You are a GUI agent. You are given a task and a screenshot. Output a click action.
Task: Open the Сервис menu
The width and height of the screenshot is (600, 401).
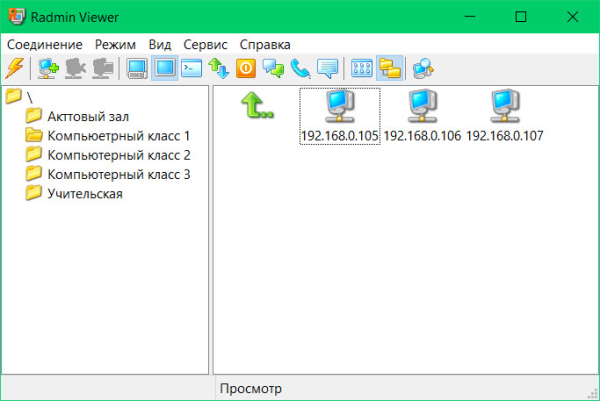click(x=205, y=45)
